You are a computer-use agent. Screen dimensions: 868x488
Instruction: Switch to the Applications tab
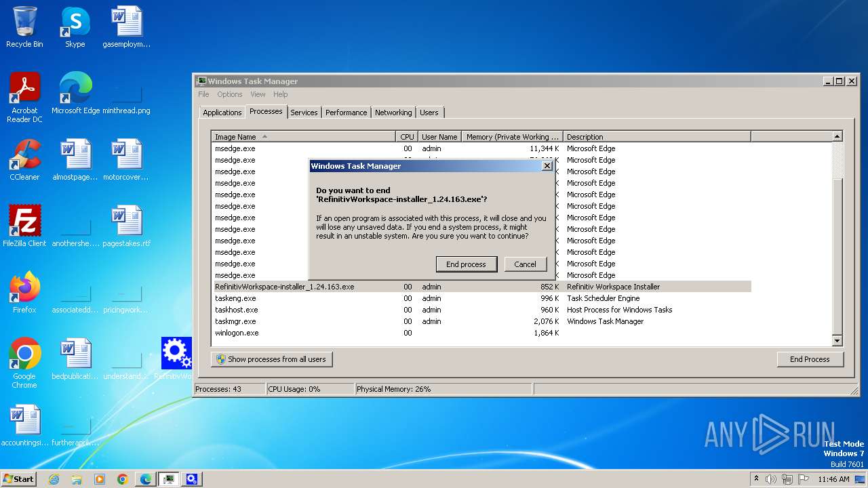[x=222, y=113]
